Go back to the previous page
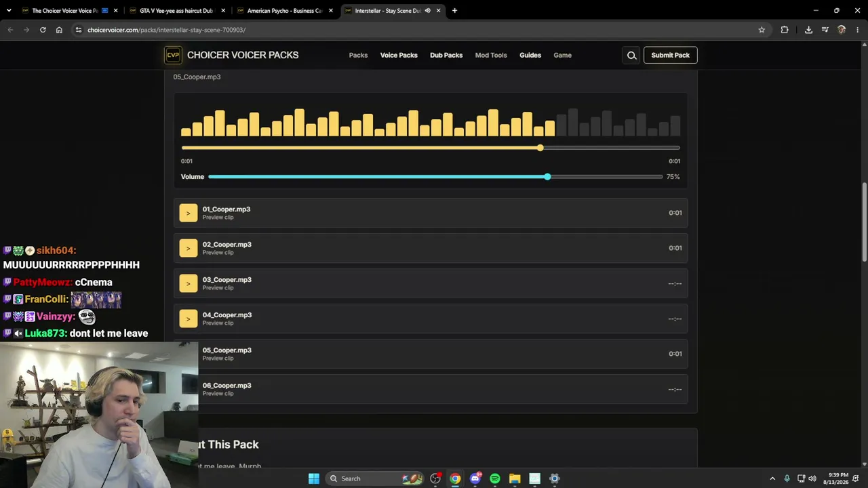Image resolution: width=868 pixels, height=488 pixels. pos(10,30)
